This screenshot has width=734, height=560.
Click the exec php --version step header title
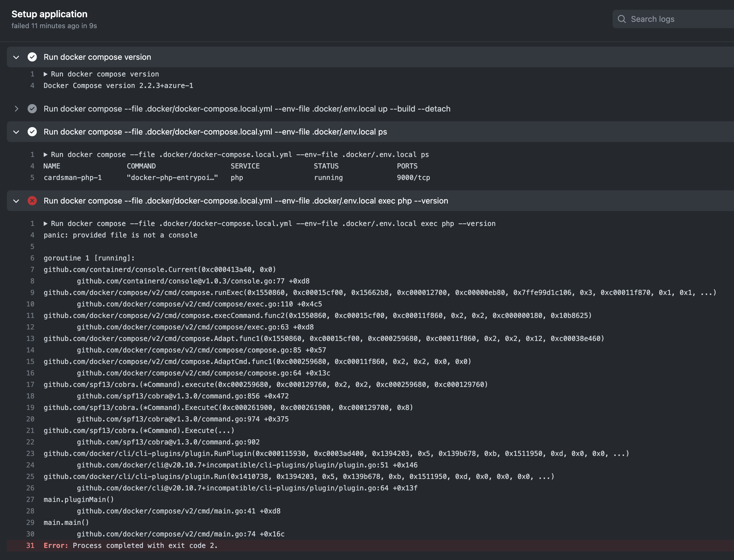coord(245,201)
